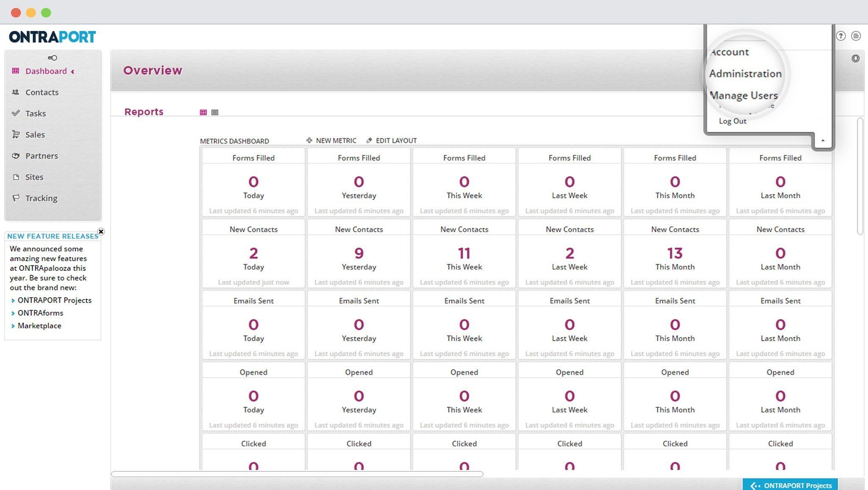Close the New Feature Releases box
The image size is (868, 490).
click(101, 231)
